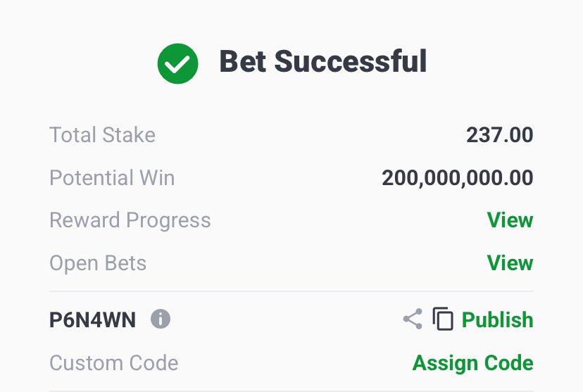The width and height of the screenshot is (583, 392).
Task: Select the P6N4WN booking code text
Action: [x=92, y=320]
